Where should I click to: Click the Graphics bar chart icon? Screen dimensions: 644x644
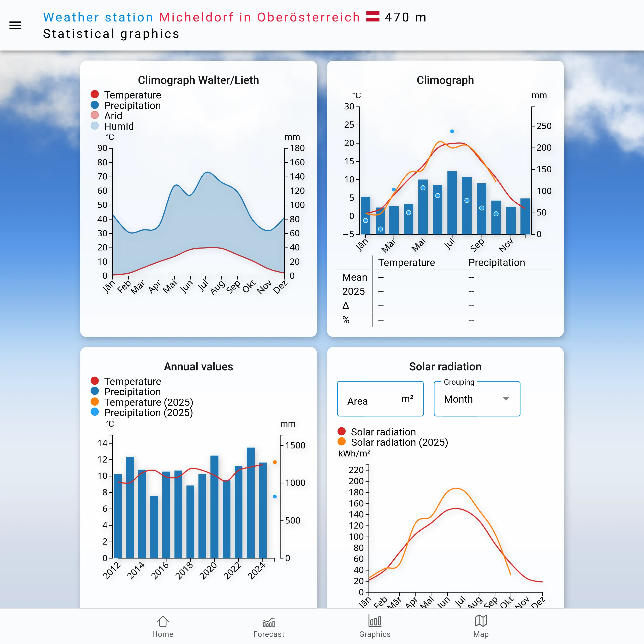(x=375, y=621)
